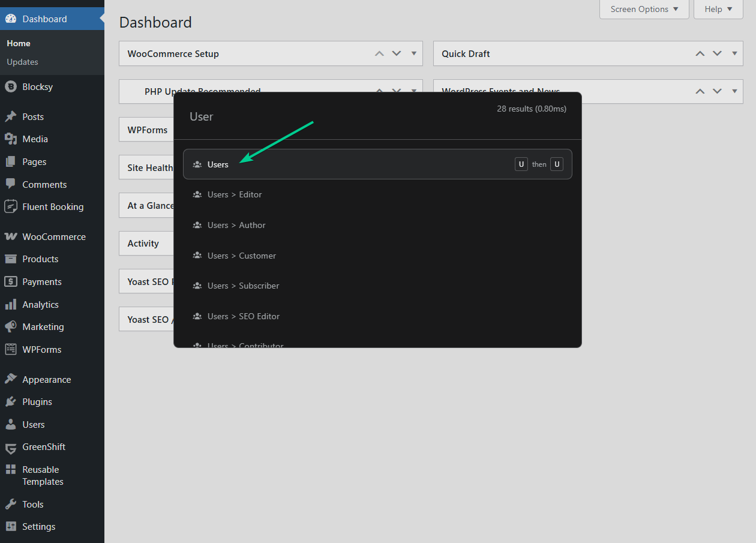Click the Plugins plug icon
756x543 pixels.
(x=11, y=402)
